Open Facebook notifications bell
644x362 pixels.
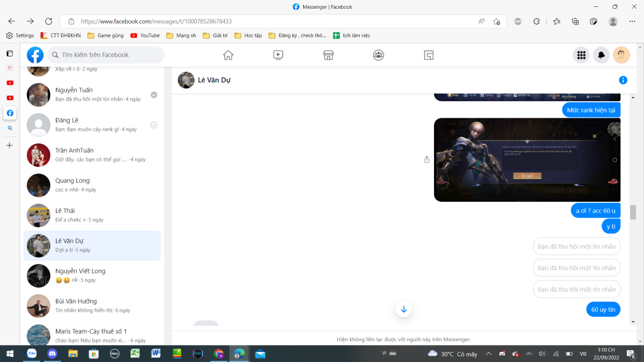pyautogui.click(x=601, y=55)
